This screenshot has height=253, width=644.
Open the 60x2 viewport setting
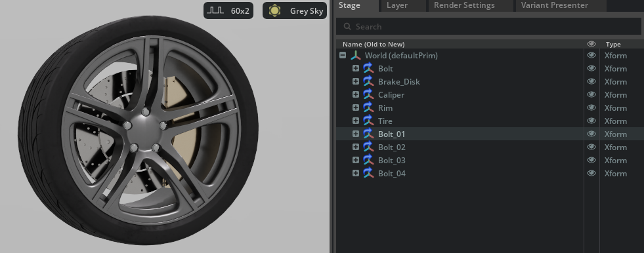tap(228, 10)
